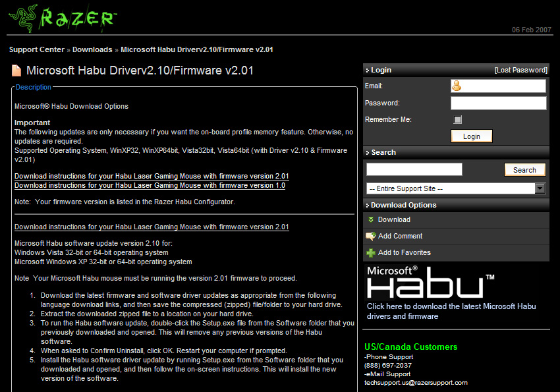Viewport: 560px width, 392px height.
Task: Click 'Microsoft Windows XP 32-bit or 64-bit' line
Action: click(103, 262)
